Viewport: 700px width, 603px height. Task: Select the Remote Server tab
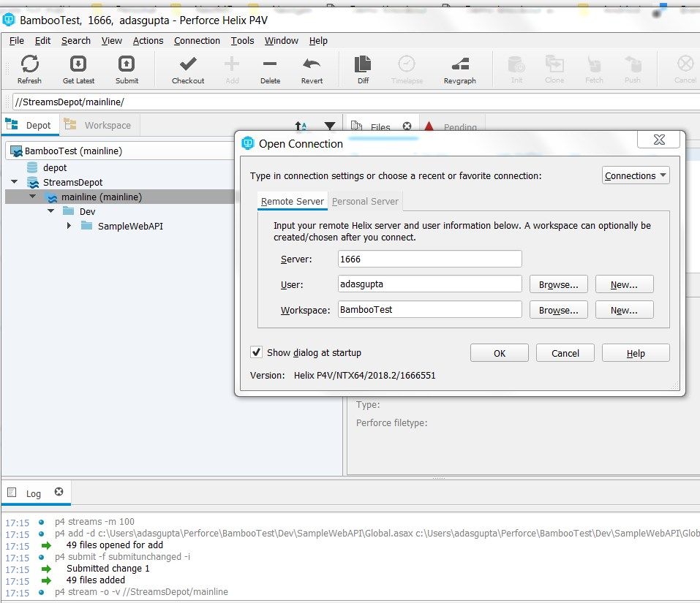293,201
